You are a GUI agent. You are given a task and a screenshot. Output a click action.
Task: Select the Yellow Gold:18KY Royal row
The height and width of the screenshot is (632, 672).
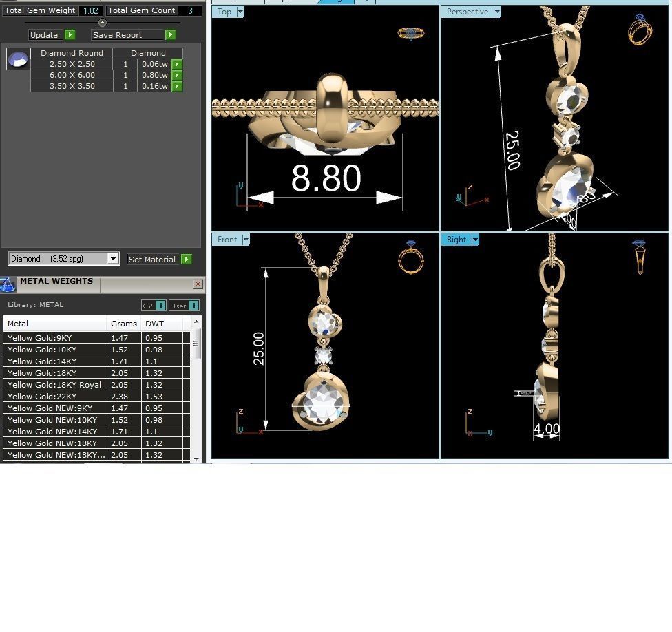[x=96, y=385]
